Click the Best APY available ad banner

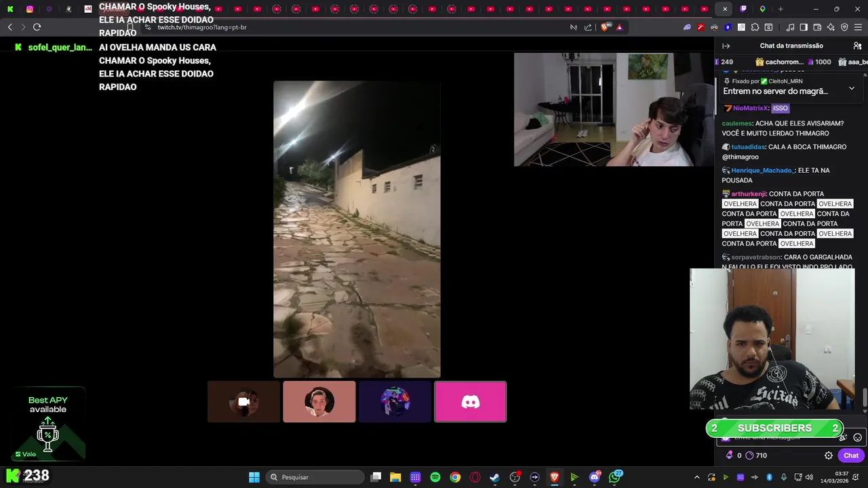coord(47,424)
